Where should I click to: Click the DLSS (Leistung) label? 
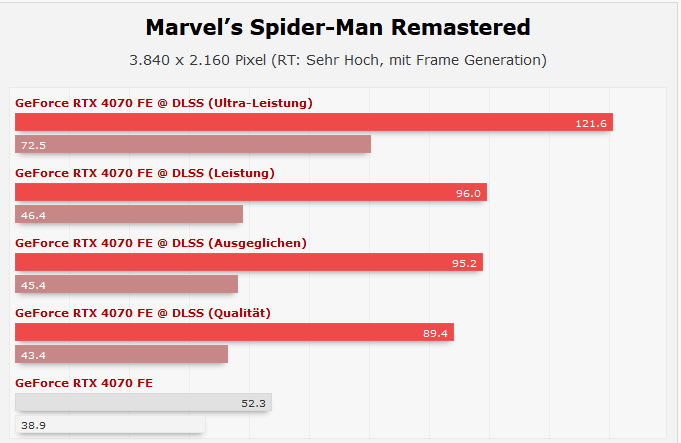point(223,173)
